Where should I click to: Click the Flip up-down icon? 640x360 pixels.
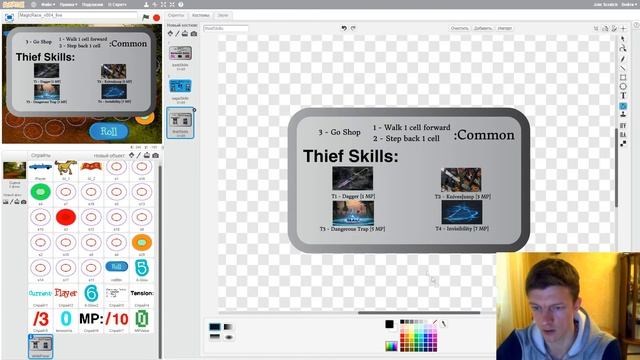pos(614,28)
